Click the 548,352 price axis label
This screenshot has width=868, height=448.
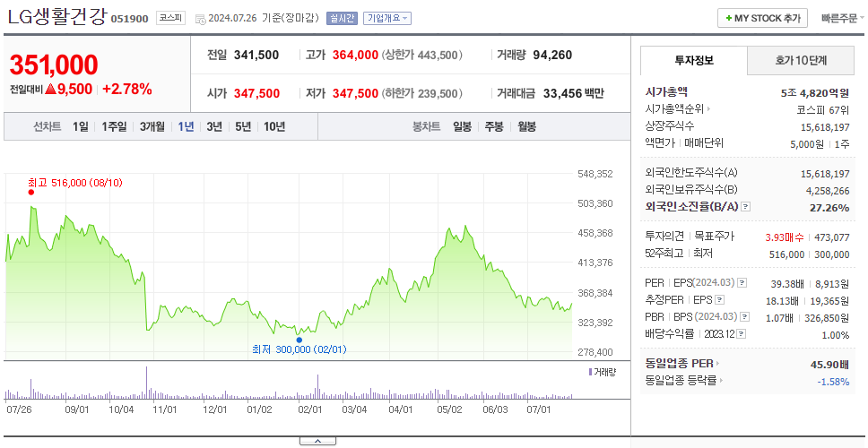(x=595, y=174)
